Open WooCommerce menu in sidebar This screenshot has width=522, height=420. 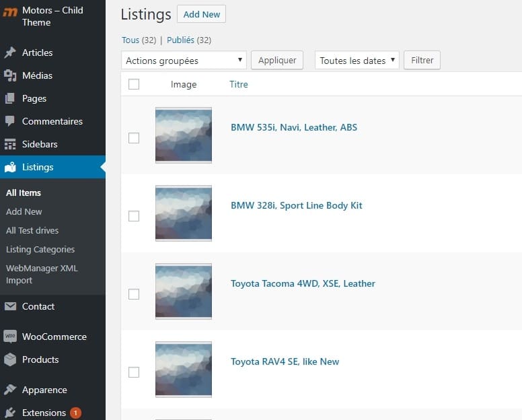coord(52,337)
